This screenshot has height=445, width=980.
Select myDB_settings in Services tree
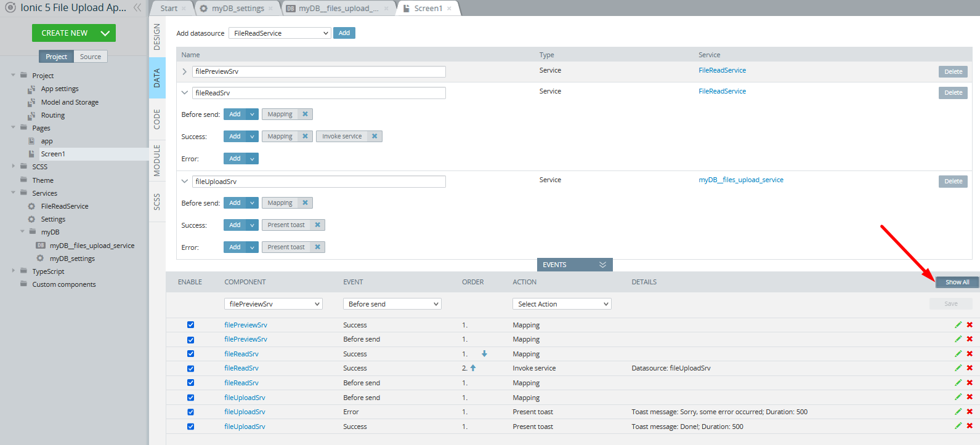72,259
